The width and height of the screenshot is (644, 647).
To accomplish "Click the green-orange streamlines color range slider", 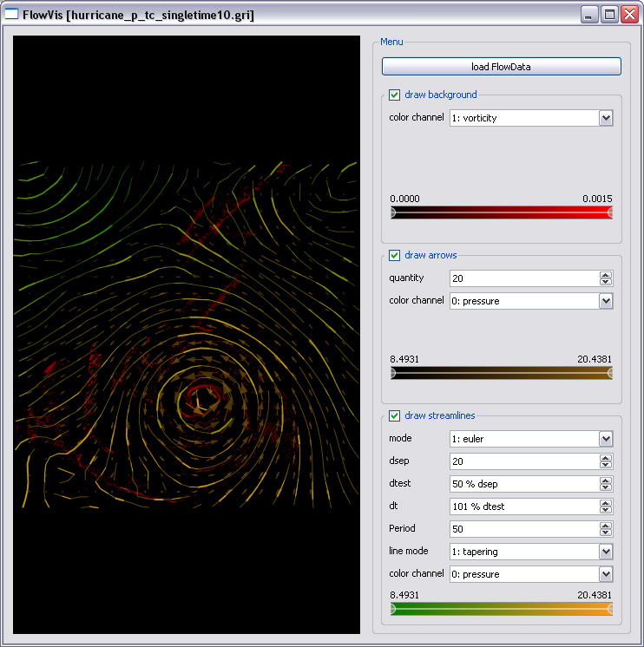I will click(501, 609).
